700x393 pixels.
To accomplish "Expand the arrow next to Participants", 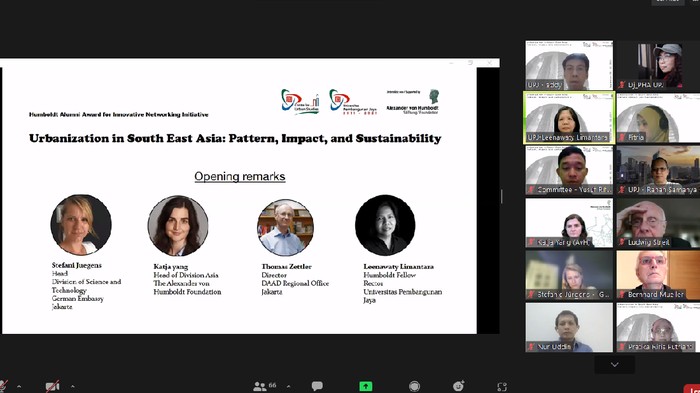I will coord(288,386).
